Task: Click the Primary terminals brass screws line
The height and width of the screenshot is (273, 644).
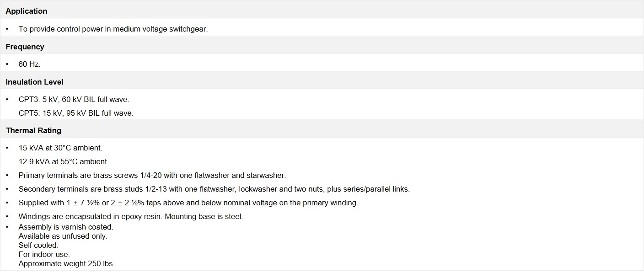Action: pyautogui.click(x=152, y=175)
